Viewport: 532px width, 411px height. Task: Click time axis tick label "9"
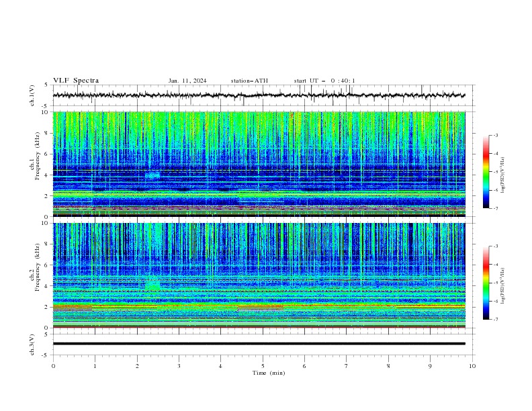pyautogui.click(x=430, y=366)
